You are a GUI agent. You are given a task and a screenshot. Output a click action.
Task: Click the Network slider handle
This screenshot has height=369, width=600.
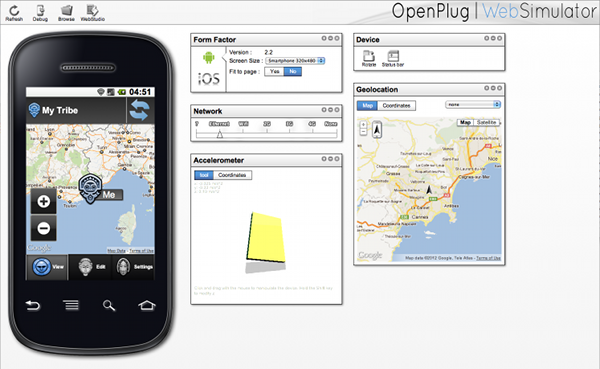point(220,134)
